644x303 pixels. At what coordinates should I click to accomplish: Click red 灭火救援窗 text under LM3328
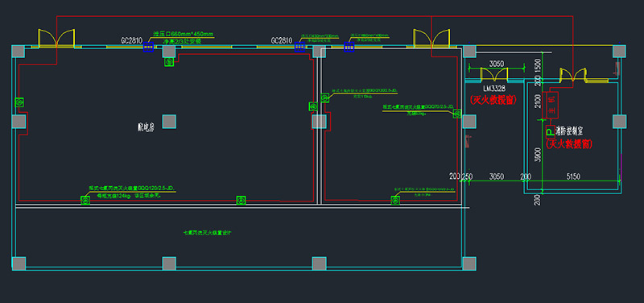(x=493, y=99)
